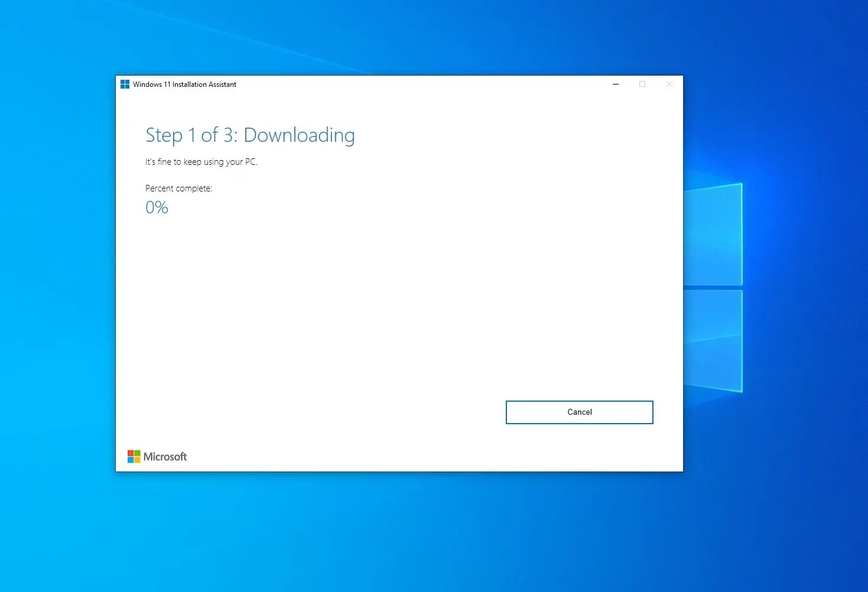
Task: Click the Windows 11 icon beside the window title
Action: coord(125,84)
